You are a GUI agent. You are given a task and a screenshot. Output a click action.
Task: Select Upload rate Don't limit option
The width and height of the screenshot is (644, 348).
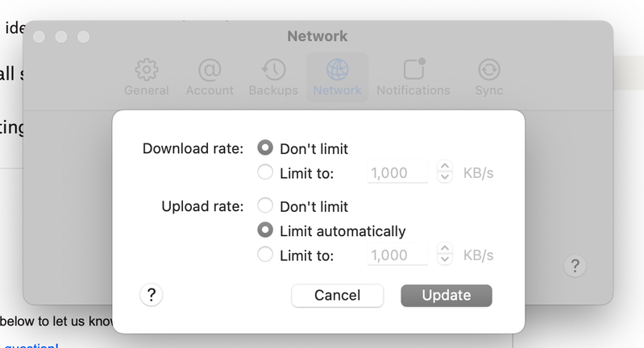[x=265, y=206]
